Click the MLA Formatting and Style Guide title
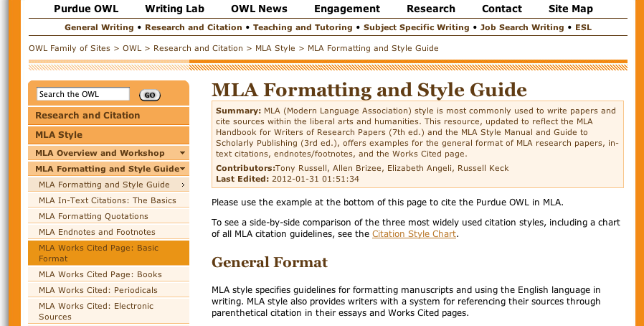The height and width of the screenshot is (326, 644). click(369, 90)
